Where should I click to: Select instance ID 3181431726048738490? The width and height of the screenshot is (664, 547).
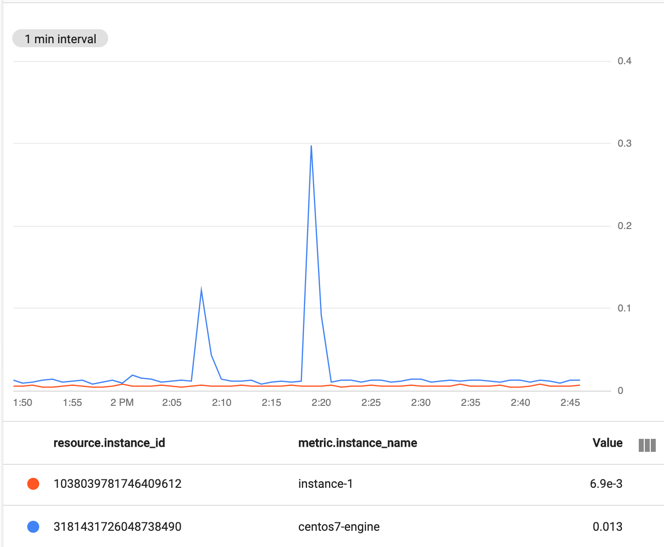[x=117, y=526]
